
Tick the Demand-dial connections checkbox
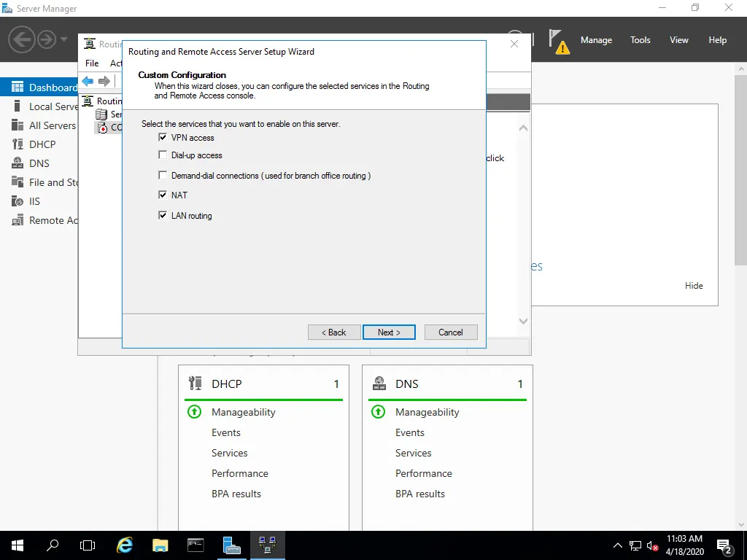click(x=163, y=175)
